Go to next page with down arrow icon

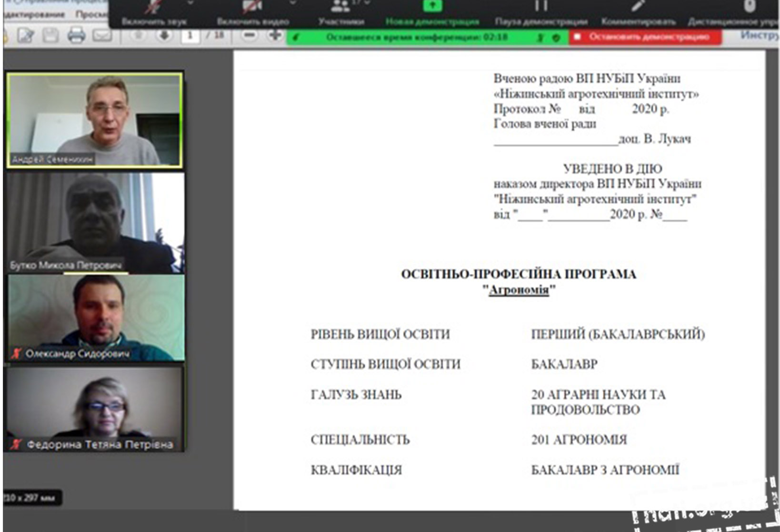[x=164, y=35]
